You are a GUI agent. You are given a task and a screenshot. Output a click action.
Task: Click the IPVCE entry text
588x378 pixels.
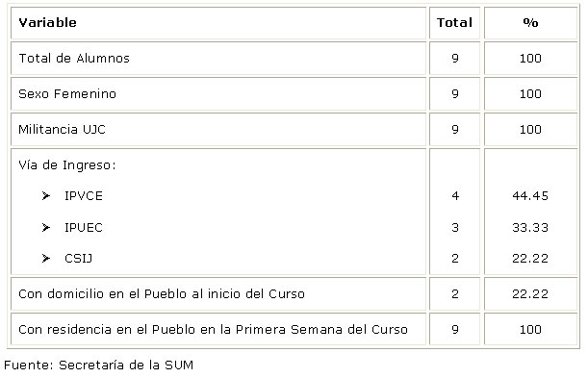[x=84, y=195]
